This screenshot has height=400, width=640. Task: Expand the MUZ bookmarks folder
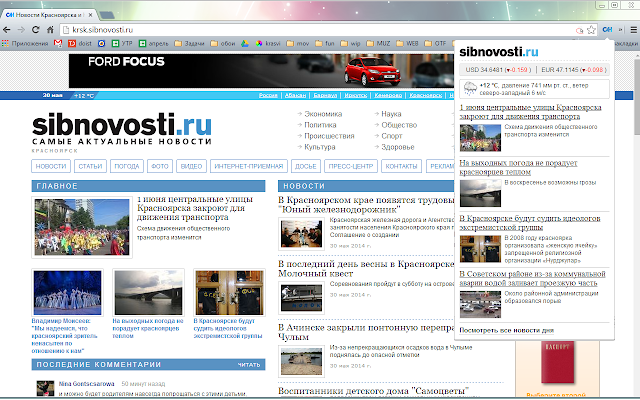378,43
